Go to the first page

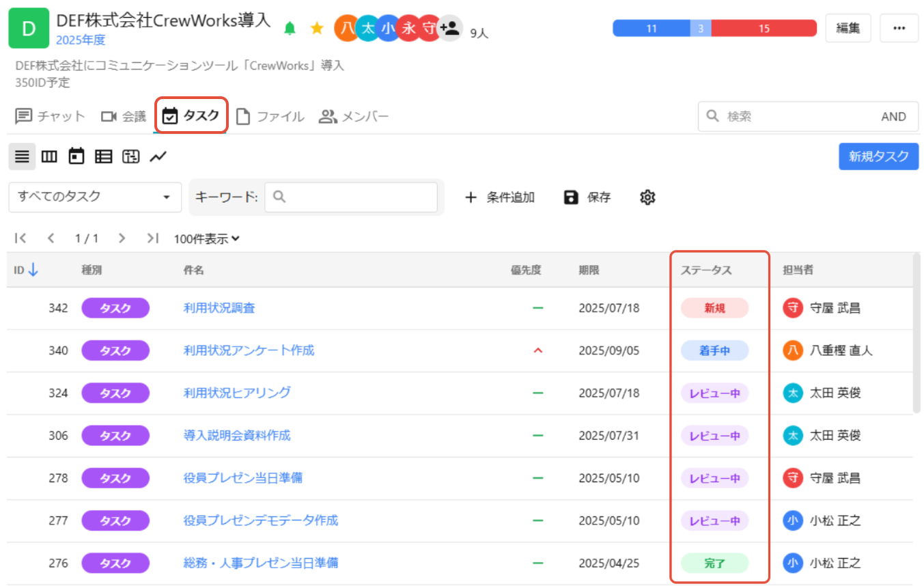pyautogui.click(x=20, y=238)
